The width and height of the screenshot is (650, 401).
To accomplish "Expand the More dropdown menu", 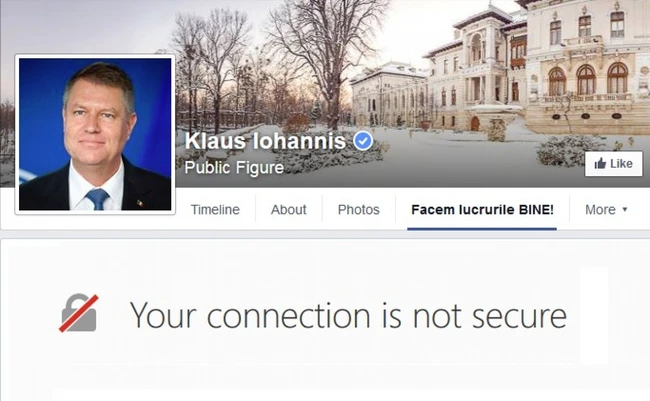I will (606, 210).
